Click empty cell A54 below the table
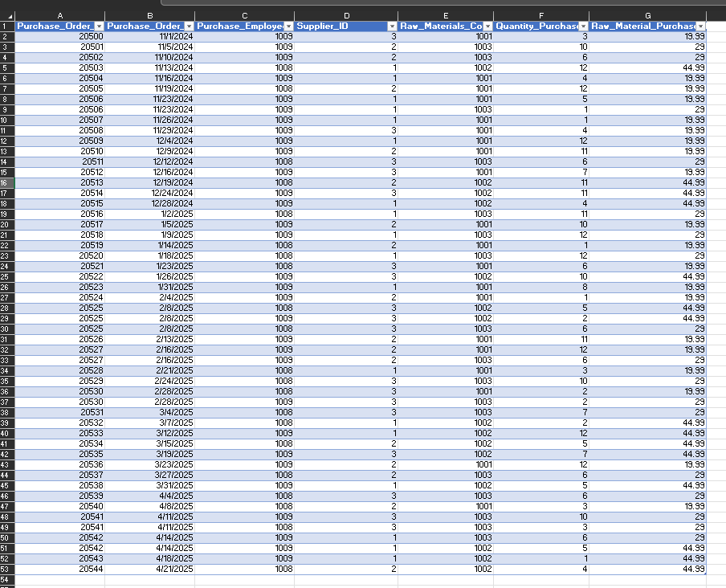The width and height of the screenshot is (726, 588). [x=59, y=580]
